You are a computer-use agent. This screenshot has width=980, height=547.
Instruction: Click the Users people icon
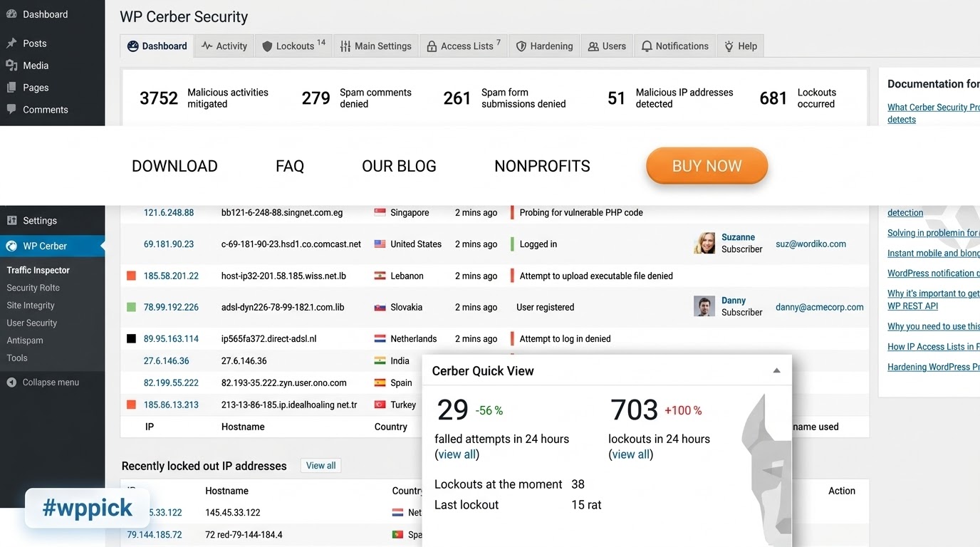point(593,46)
